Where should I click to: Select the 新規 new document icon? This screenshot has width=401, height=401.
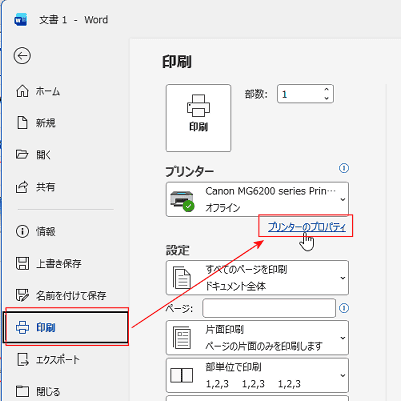[22, 123]
